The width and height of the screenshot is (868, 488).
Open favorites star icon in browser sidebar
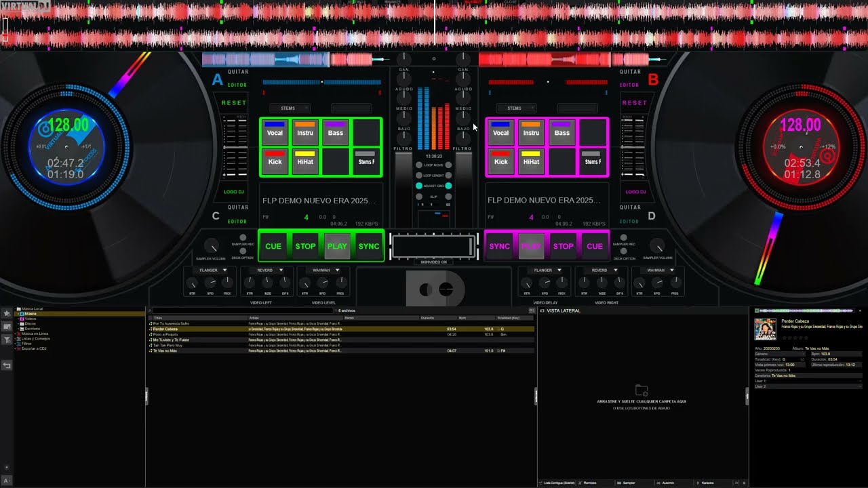[x=7, y=314]
